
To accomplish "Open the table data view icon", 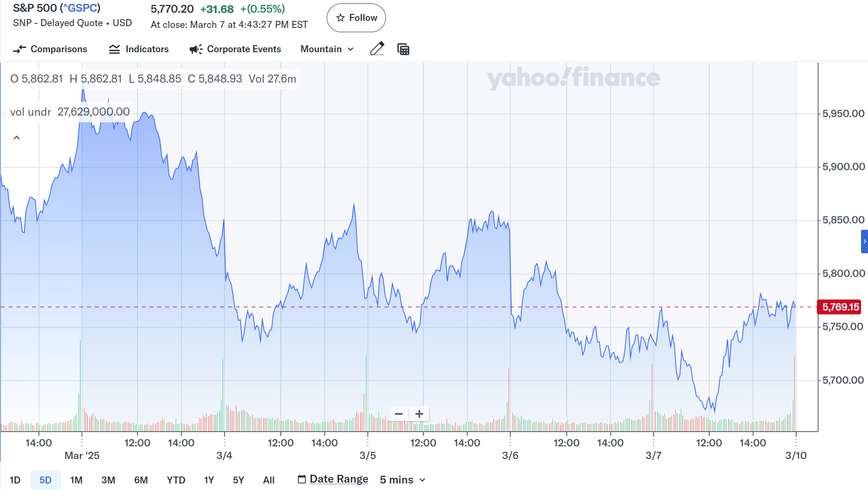I will pyautogui.click(x=403, y=49).
